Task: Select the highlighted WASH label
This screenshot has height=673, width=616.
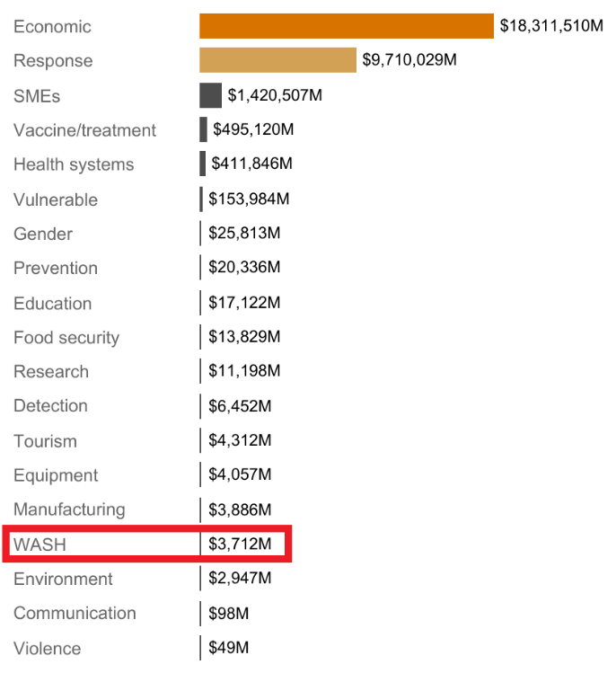Action: click(x=40, y=545)
